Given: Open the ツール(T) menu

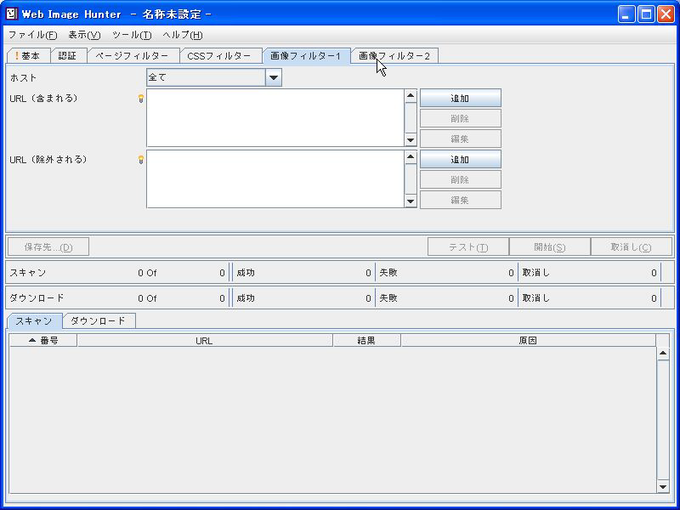Looking at the screenshot, I should click(x=132, y=35).
